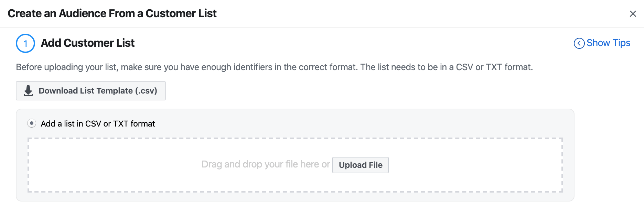
Task: Click the dialog title 'Create an Audience From a Customer List'
Action: pyautogui.click(x=112, y=13)
